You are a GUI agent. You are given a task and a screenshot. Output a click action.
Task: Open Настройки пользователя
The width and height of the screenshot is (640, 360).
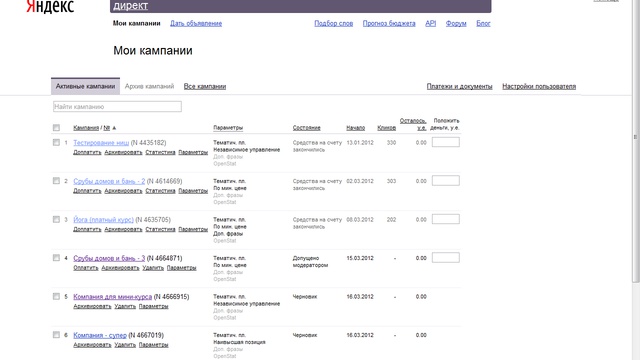[x=539, y=86]
